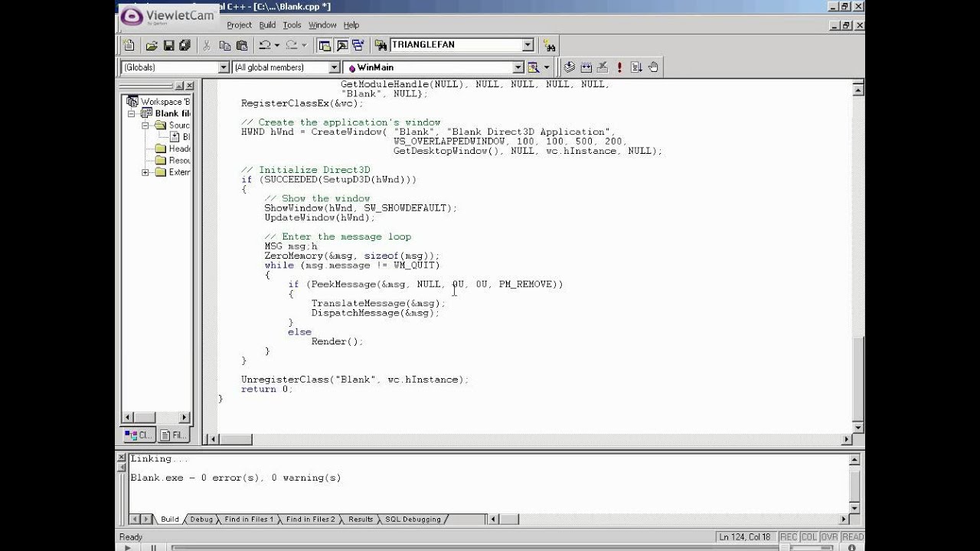This screenshot has height=551, width=980.
Task: Open the WizardBar actions dropdown arrow
Action: click(547, 67)
